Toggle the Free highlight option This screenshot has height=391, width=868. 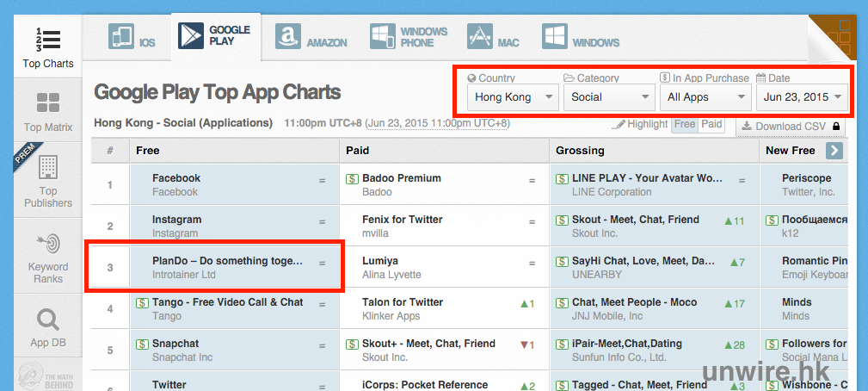coord(685,124)
